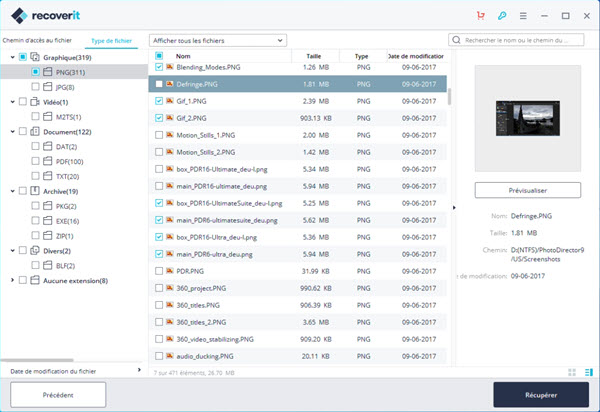The width and height of the screenshot is (600, 412).
Task: Collapse the Document(122) tree node
Action: point(12,132)
